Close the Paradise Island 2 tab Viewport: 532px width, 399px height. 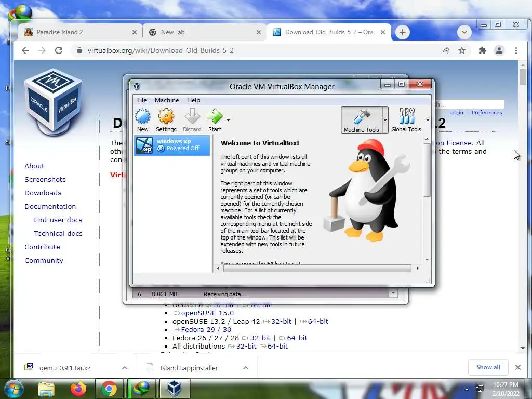pyautogui.click(x=135, y=32)
